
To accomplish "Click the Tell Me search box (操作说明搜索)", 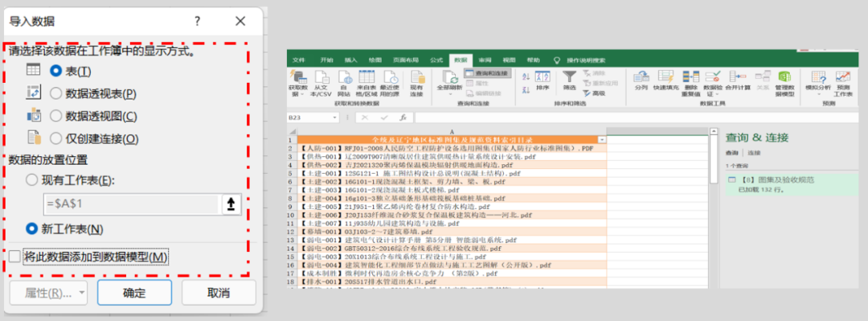I will point(586,60).
